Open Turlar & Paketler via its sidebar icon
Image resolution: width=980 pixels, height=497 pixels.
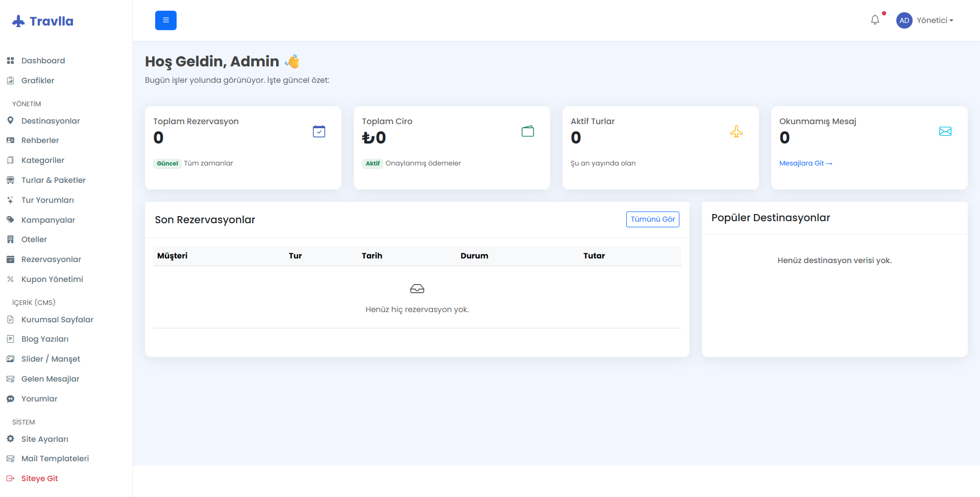click(x=10, y=180)
